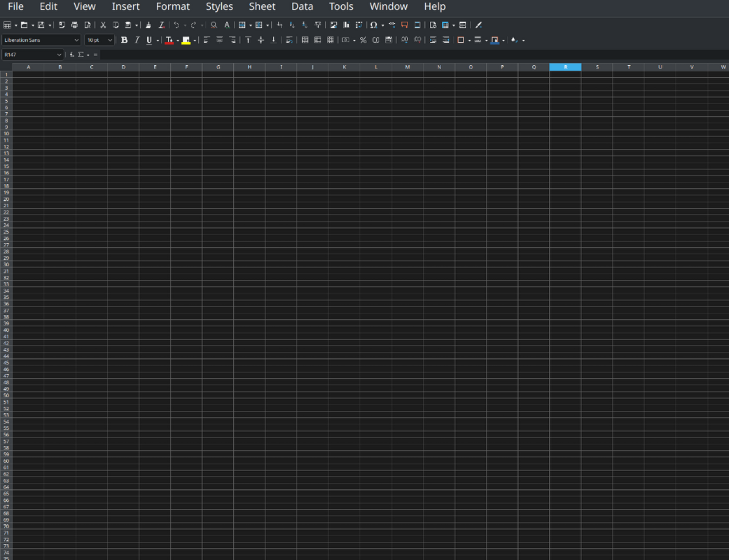The height and width of the screenshot is (560, 729).
Task: Click the Cut scissors icon
Action: [x=103, y=25]
